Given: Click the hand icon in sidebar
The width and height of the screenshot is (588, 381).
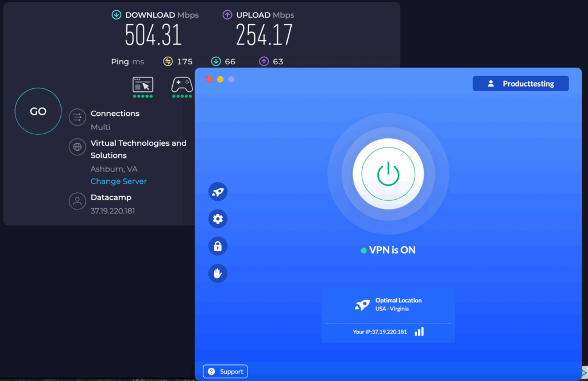Looking at the screenshot, I should coord(218,274).
